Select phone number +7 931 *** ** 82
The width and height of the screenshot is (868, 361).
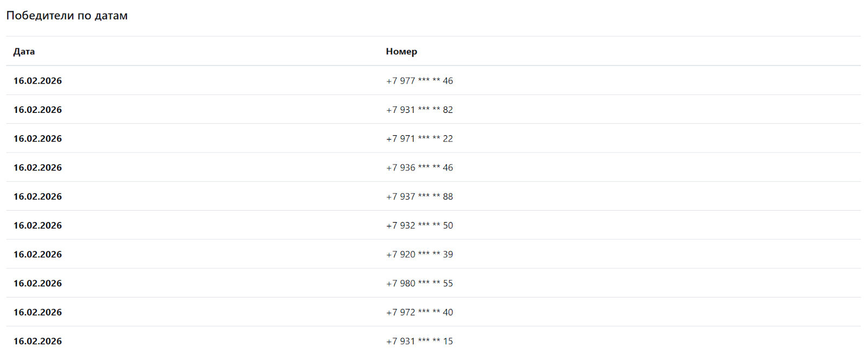[419, 110]
